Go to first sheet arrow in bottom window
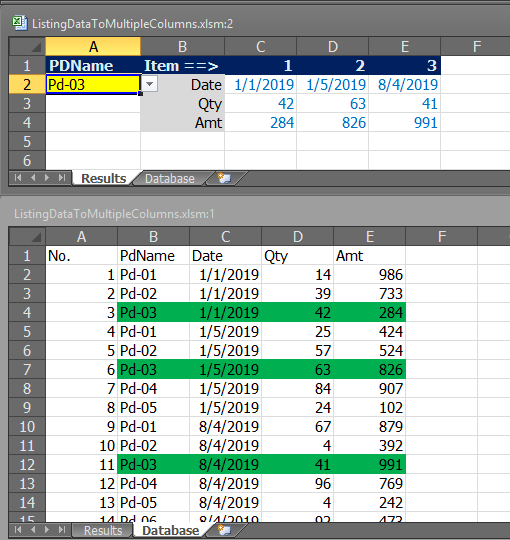510x540 pixels. pos(18,530)
